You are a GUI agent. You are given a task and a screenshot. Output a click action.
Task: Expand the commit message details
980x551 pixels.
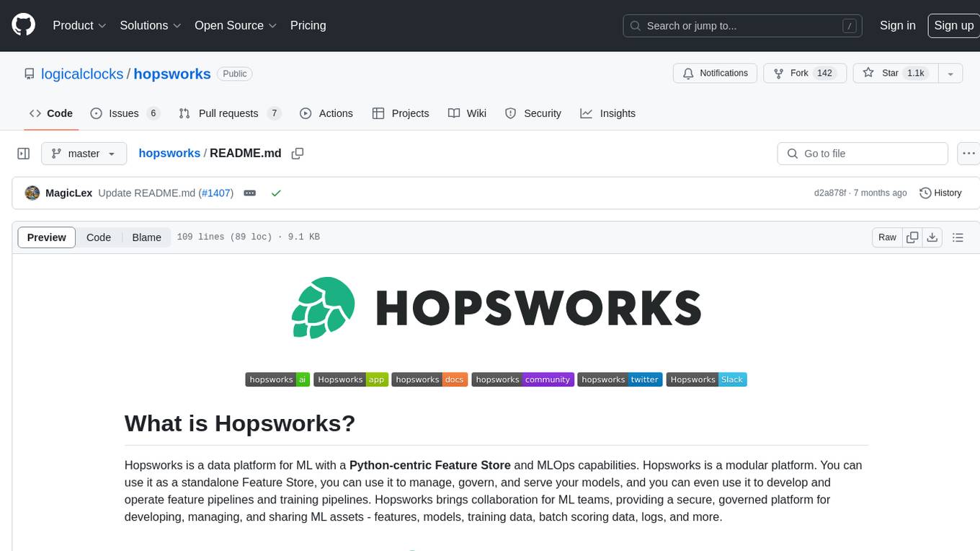pos(250,193)
